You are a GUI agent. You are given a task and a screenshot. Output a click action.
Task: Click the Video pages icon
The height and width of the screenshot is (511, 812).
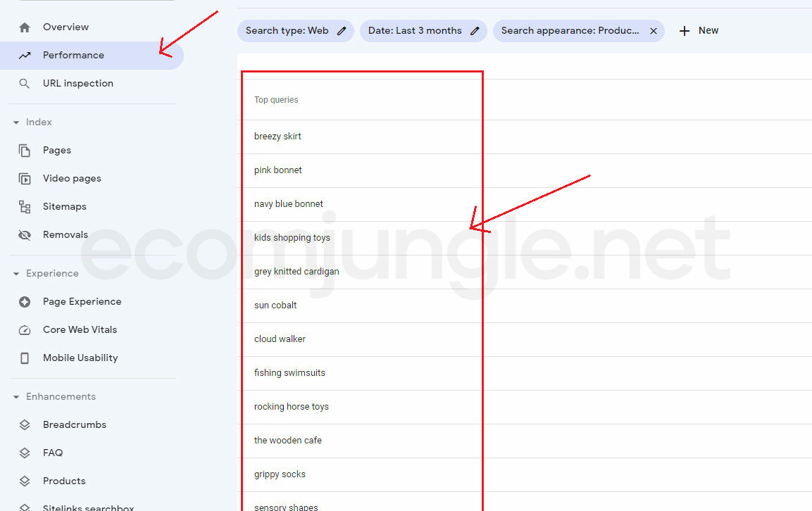25,179
